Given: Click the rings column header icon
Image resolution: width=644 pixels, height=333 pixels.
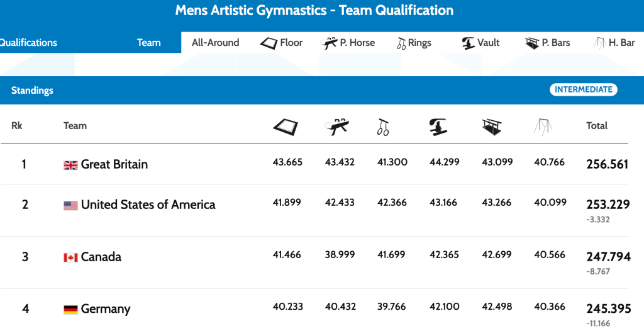Looking at the screenshot, I should (383, 127).
